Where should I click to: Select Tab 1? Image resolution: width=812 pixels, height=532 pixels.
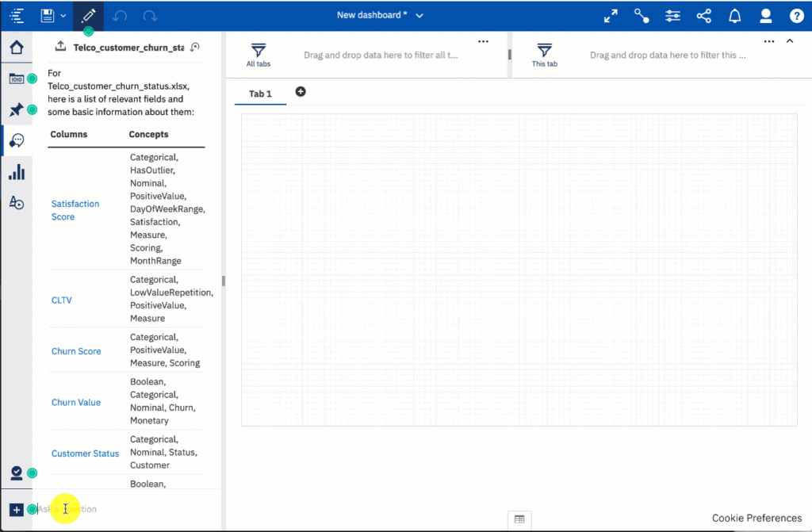pos(260,94)
